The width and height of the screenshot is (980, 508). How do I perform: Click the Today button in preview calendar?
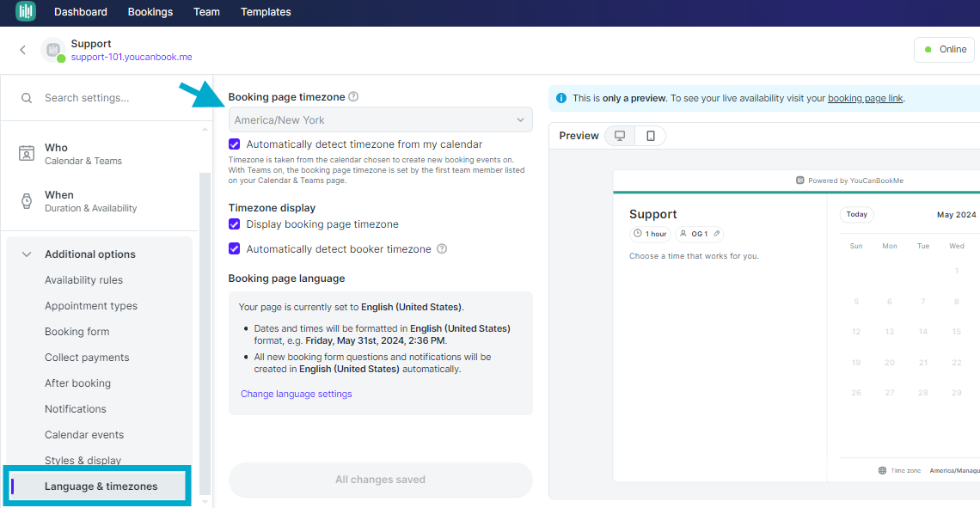(x=856, y=214)
